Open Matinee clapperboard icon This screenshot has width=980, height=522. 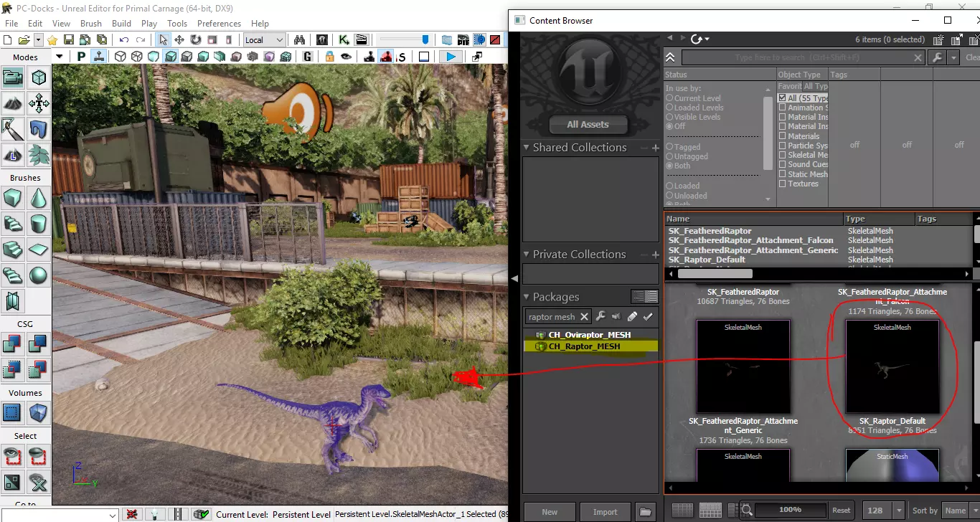coord(360,40)
